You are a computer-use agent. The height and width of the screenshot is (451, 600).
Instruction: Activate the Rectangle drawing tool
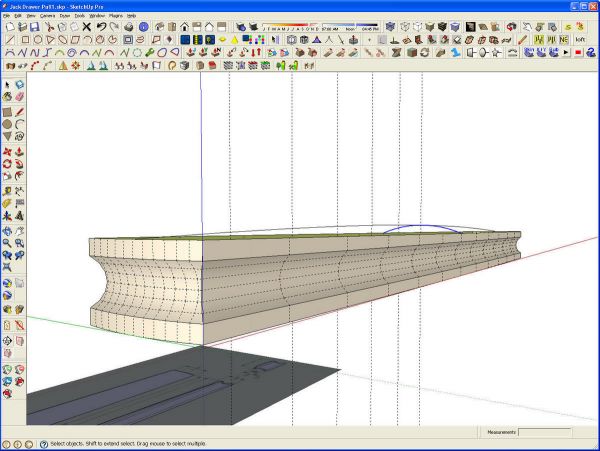[7, 112]
